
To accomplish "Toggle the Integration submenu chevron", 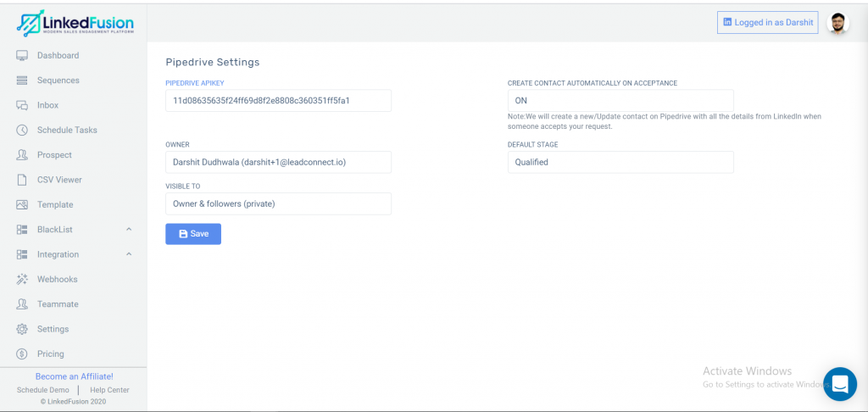I will pos(129,254).
